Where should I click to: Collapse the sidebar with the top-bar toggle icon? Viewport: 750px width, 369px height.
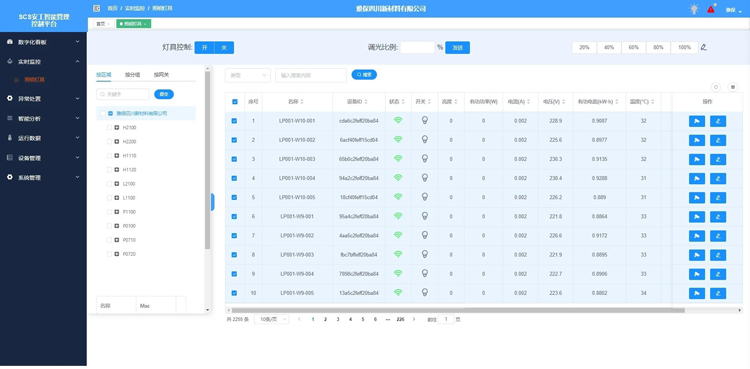click(97, 8)
